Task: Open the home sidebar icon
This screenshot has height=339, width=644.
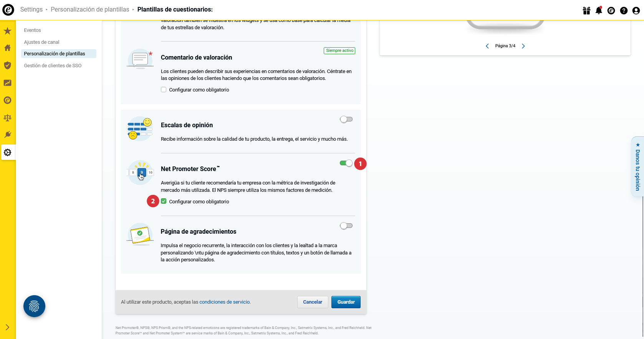Action: pyautogui.click(x=7, y=48)
